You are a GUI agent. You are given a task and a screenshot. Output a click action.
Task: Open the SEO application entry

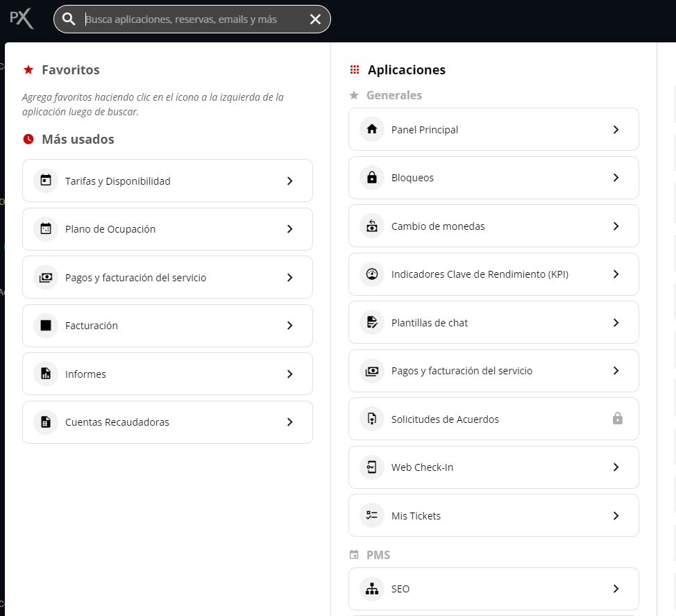(400, 589)
